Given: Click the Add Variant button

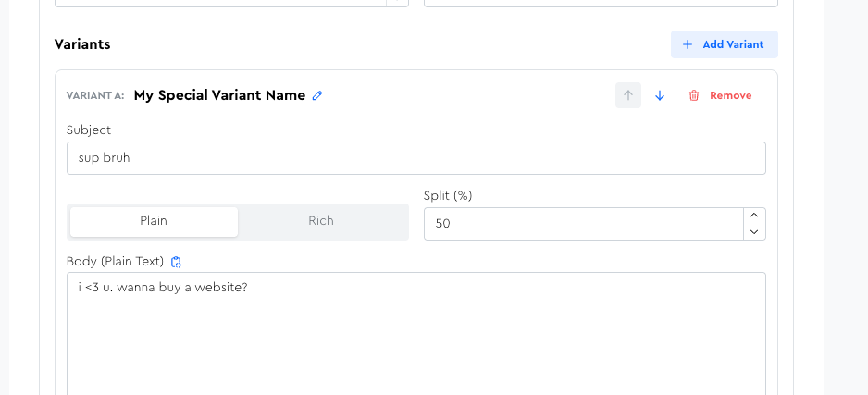Looking at the screenshot, I should pyautogui.click(x=724, y=44).
